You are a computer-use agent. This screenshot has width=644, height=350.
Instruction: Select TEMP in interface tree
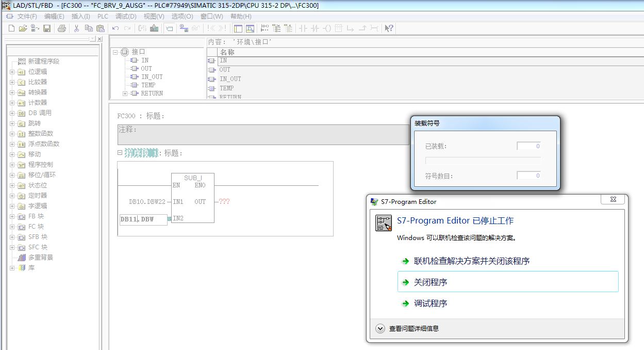tap(148, 85)
